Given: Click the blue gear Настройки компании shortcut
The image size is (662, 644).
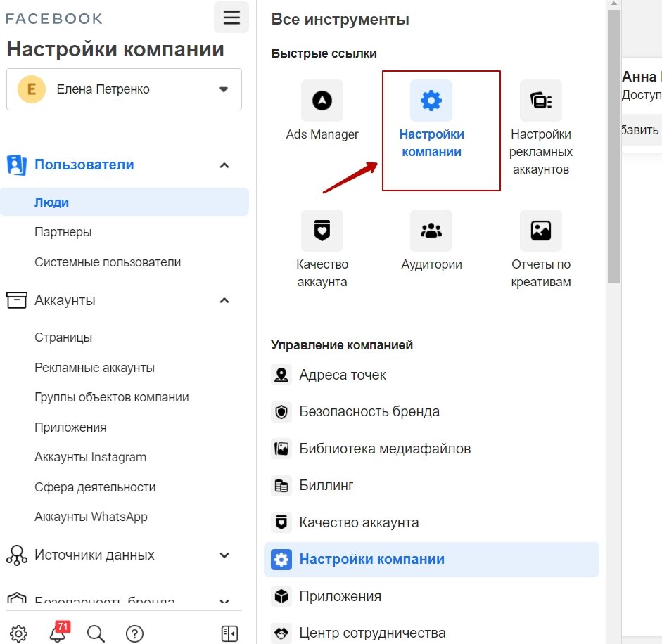Looking at the screenshot, I should (x=431, y=101).
